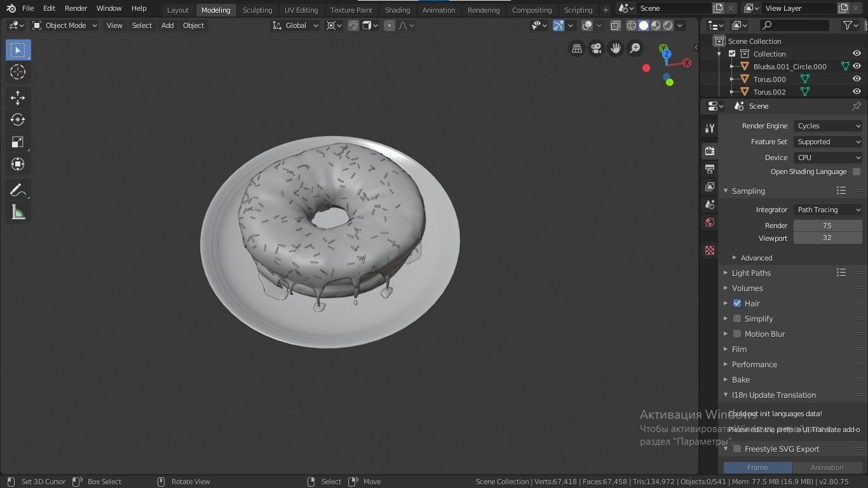Hide Torus.002 with eye icon
The height and width of the screenshot is (488, 868).
point(857,91)
